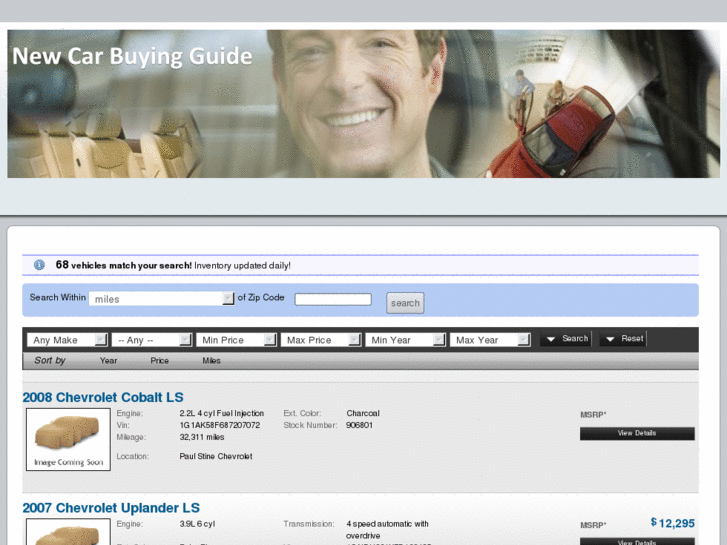Click the arrow icon on the Search filter button
This screenshot has height=545, width=727.
point(550,340)
